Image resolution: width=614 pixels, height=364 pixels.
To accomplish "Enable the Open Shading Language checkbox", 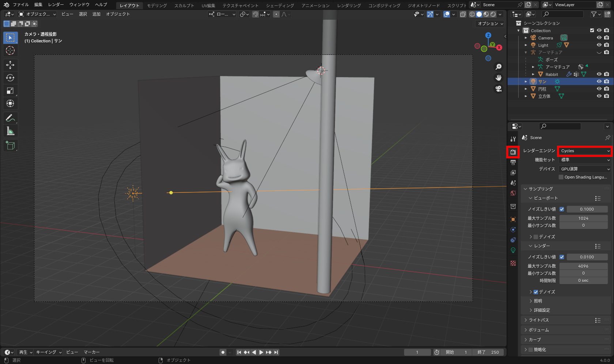I will tap(561, 177).
